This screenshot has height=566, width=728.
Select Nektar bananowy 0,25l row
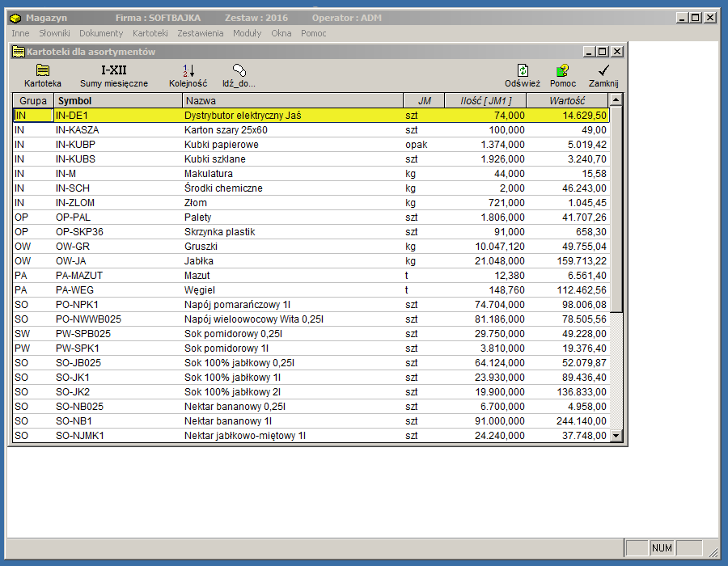pos(311,407)
